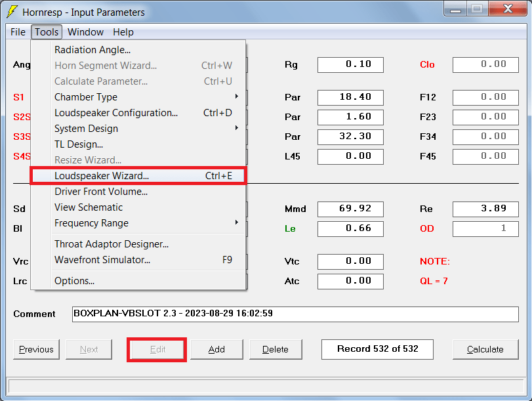Screen dimensions: 532x401
Task: Click the Calculate button
Action: click(x=485, y=349)
